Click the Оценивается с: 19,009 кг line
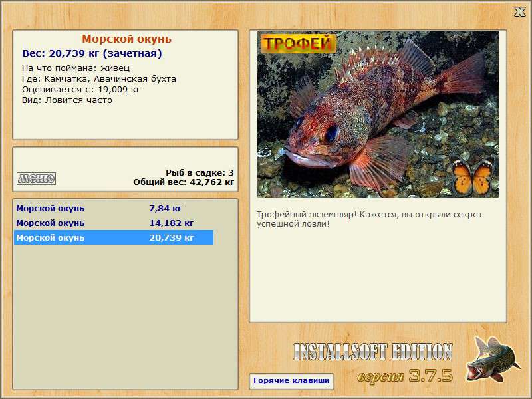532x399 pixels. coord(81,90)
